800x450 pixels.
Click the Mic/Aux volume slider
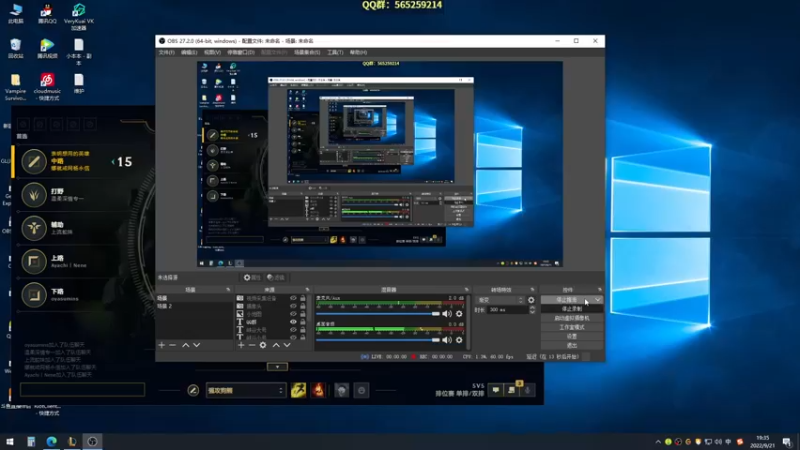[378, 314]
